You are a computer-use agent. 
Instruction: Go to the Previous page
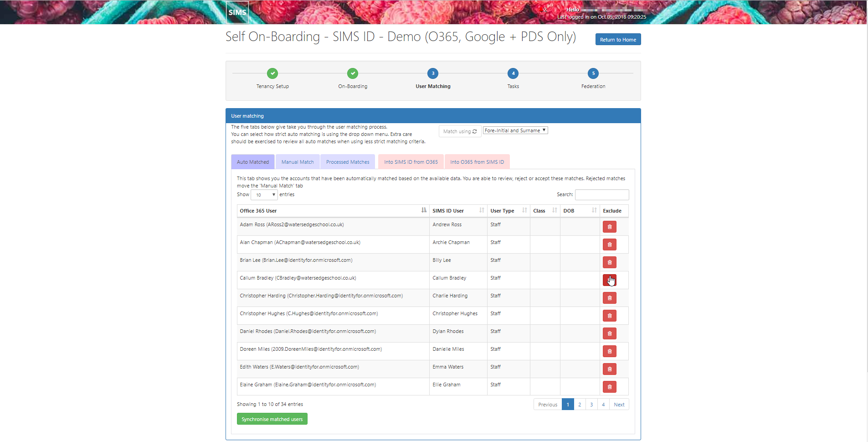click(548, 405)
